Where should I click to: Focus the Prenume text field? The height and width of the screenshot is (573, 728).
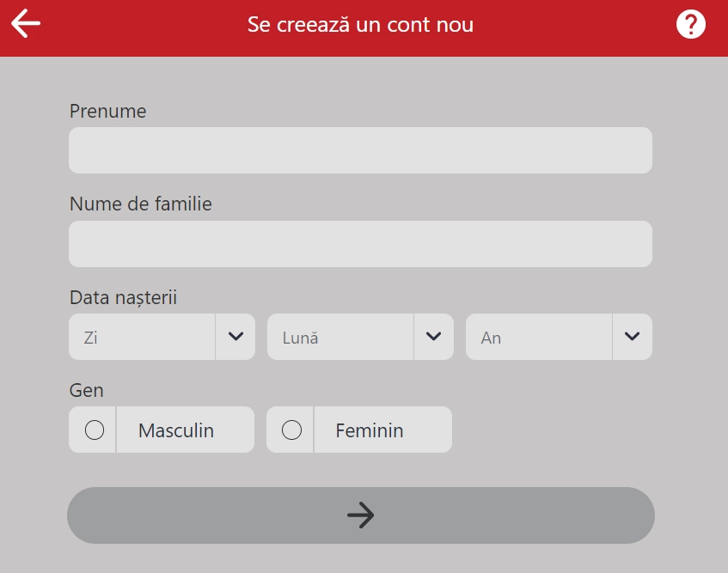(x=360, y=150)
